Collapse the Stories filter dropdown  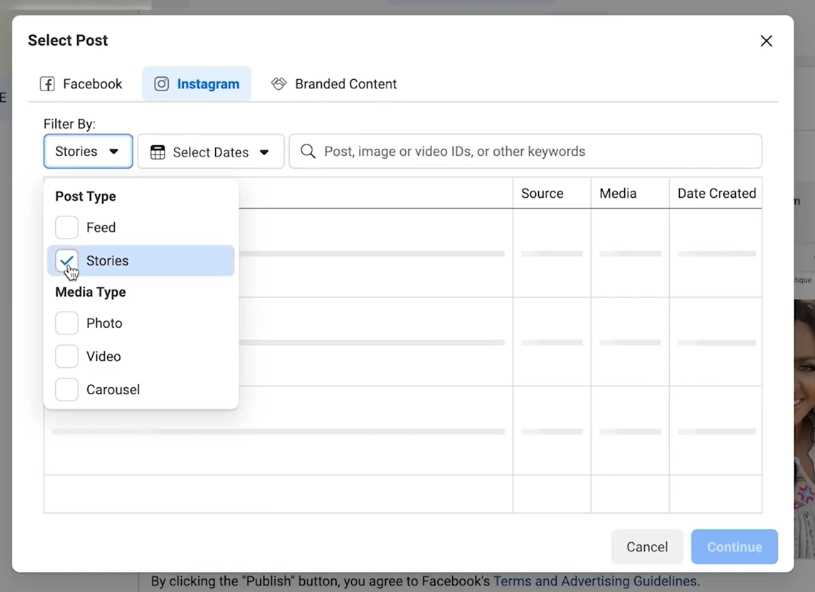(x=88, y=152)
